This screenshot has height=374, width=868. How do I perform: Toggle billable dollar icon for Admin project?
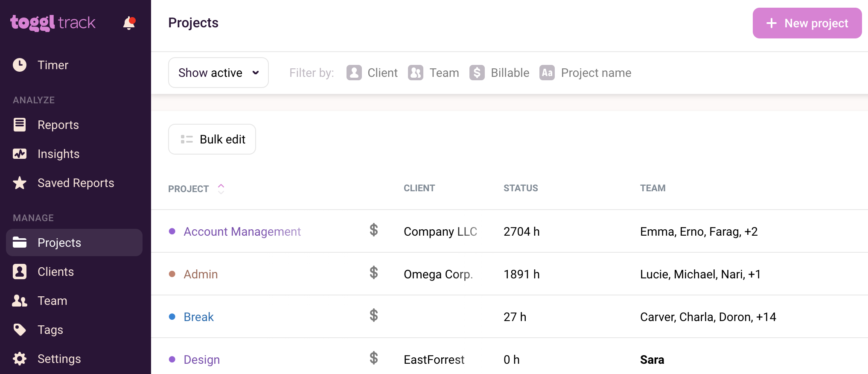coord(374,272)
